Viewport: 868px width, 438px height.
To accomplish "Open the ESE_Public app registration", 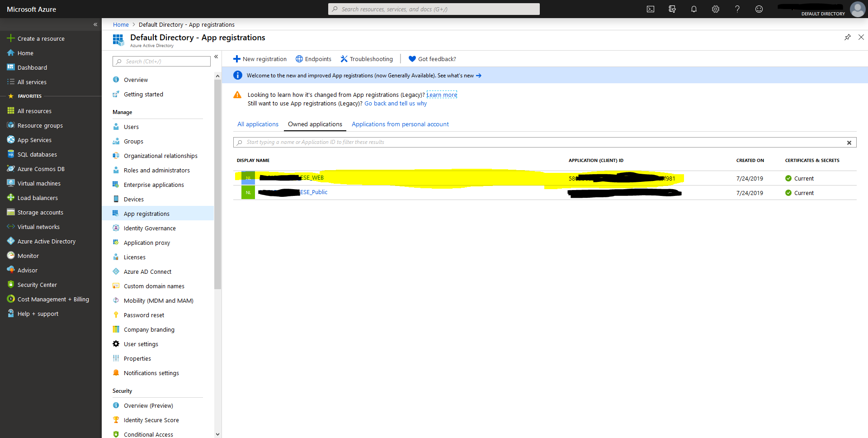I will 314,192.
